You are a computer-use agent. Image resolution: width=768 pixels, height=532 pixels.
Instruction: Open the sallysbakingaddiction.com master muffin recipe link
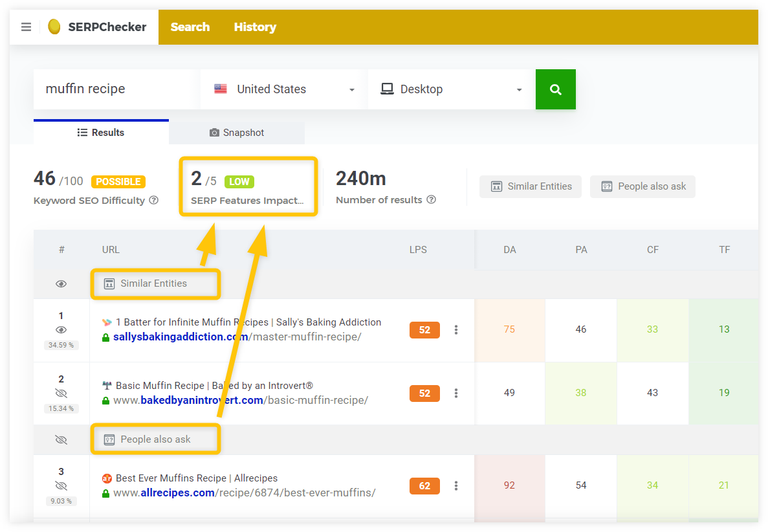tap(237, 337)
